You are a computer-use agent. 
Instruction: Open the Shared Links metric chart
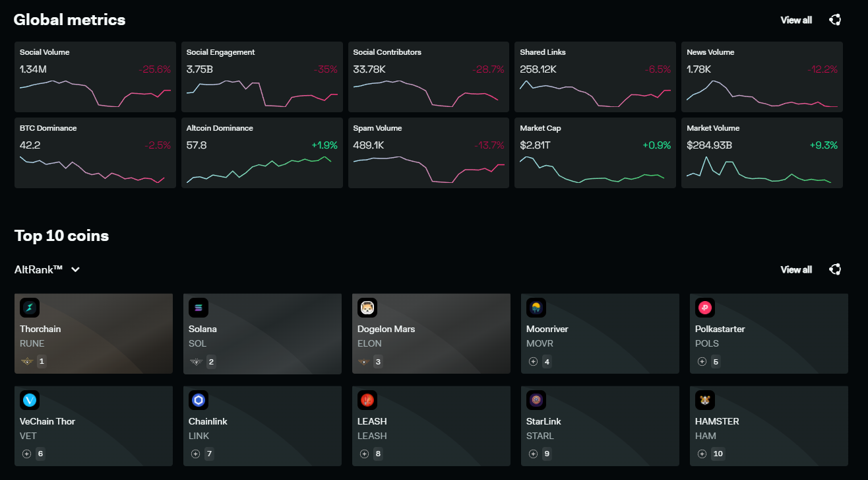point(596,77)
